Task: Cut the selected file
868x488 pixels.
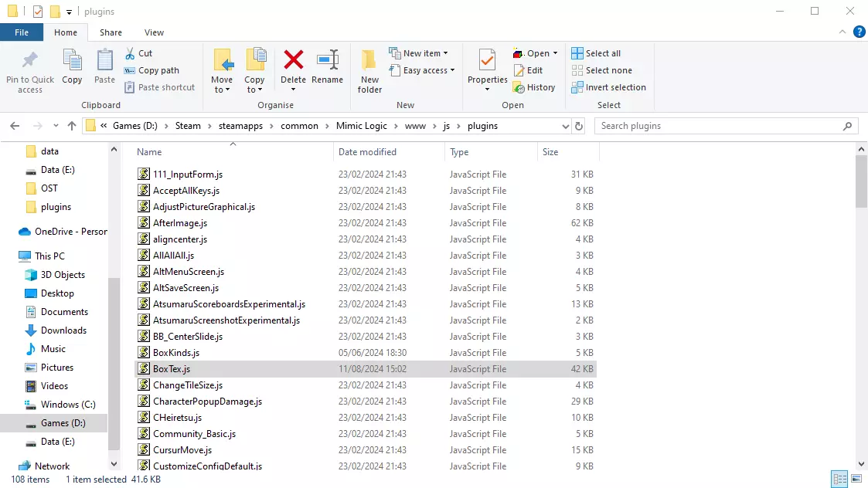Action: coord(138,53)
